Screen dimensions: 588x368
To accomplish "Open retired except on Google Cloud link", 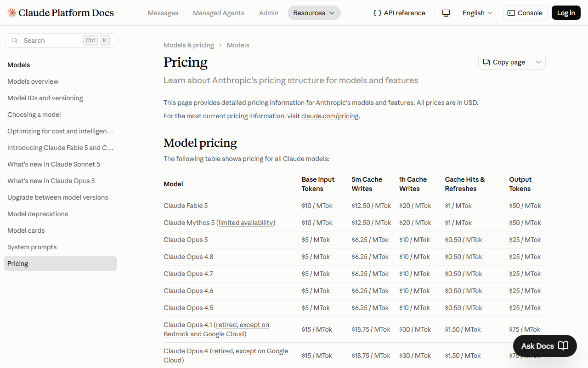I will tap(226, 356).
